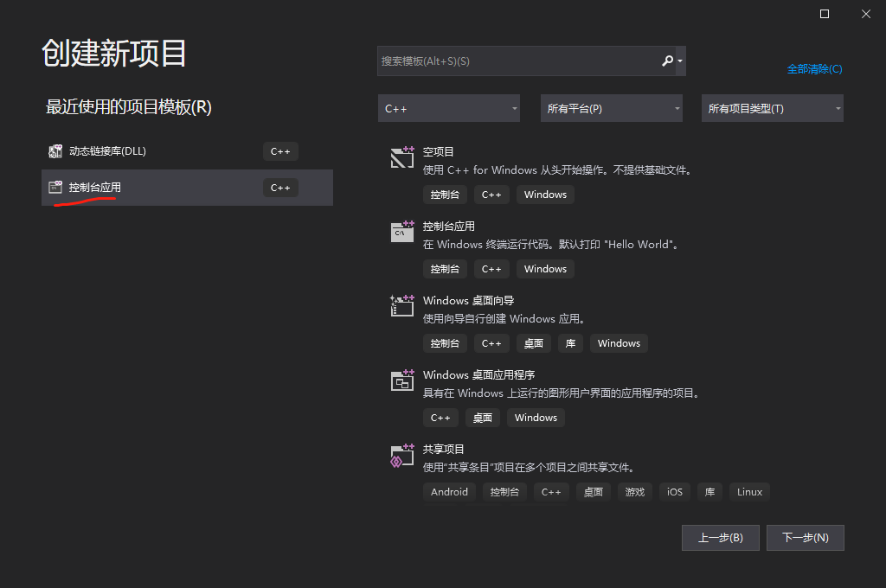
Task: Click the Windows 桌面向导 template icon
Action: [401, 305]
